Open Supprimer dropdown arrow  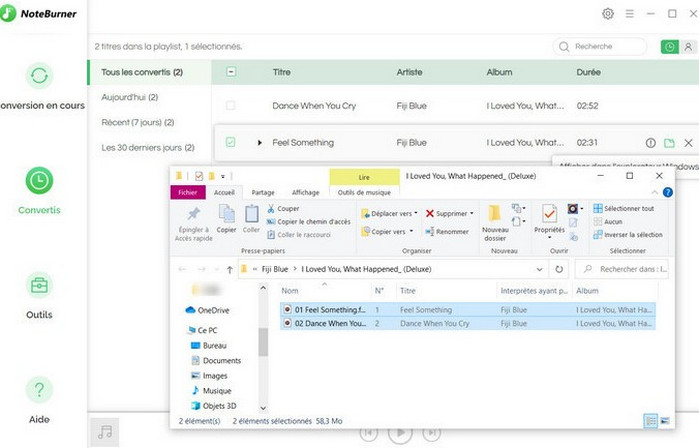click(x=472, y=214)
